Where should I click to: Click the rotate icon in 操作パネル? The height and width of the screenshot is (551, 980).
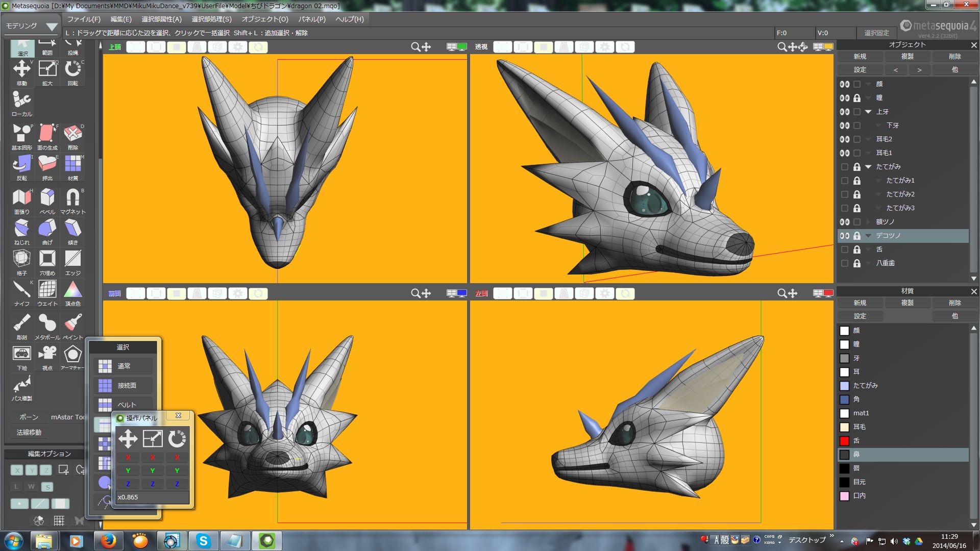coord(177,439)
